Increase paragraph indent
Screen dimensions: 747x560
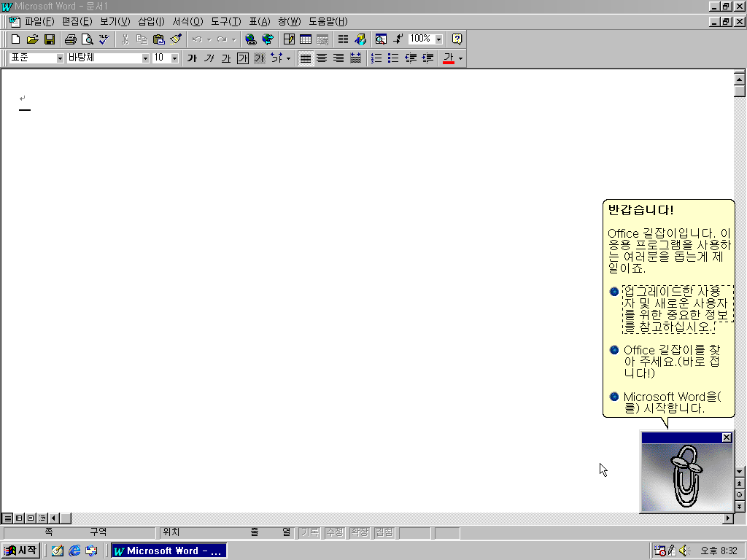(x=427, y=58)
